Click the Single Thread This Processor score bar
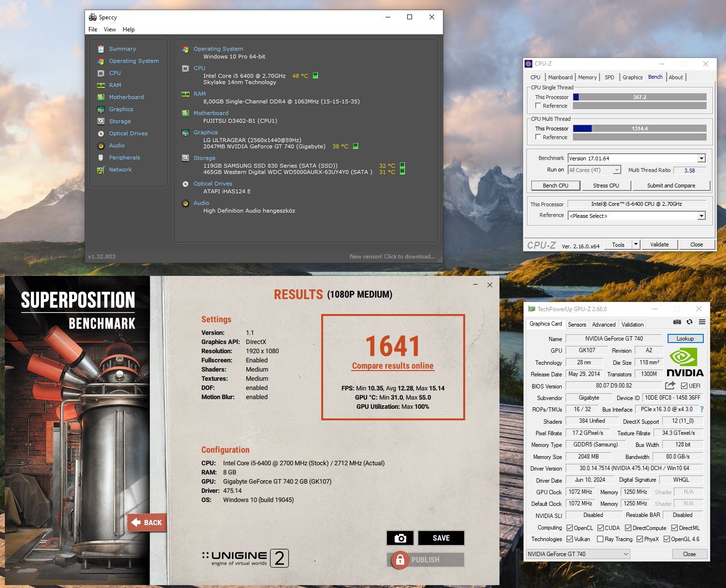726x588 pixels. tap(640, 97)
